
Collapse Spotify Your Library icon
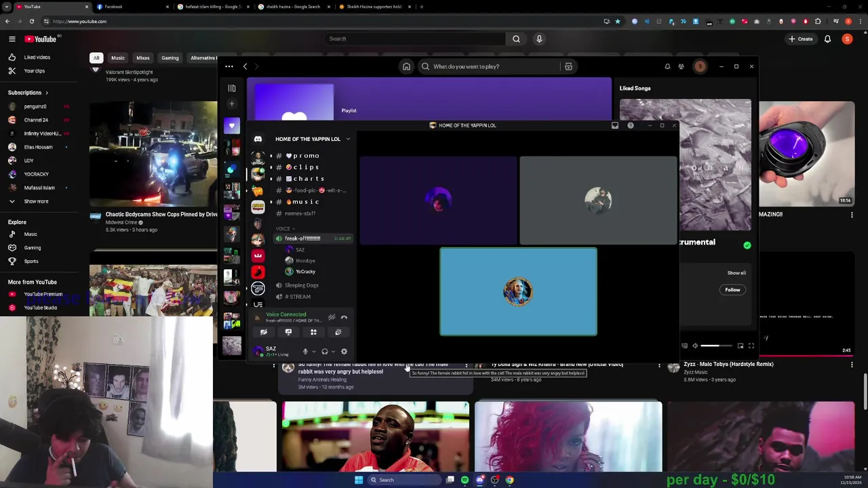coord(232,88)
